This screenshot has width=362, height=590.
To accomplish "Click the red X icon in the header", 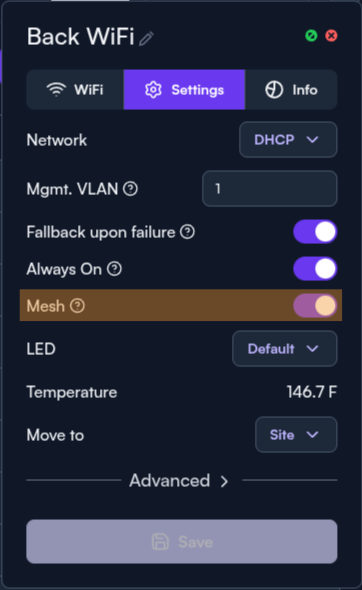I will [331, 36].
